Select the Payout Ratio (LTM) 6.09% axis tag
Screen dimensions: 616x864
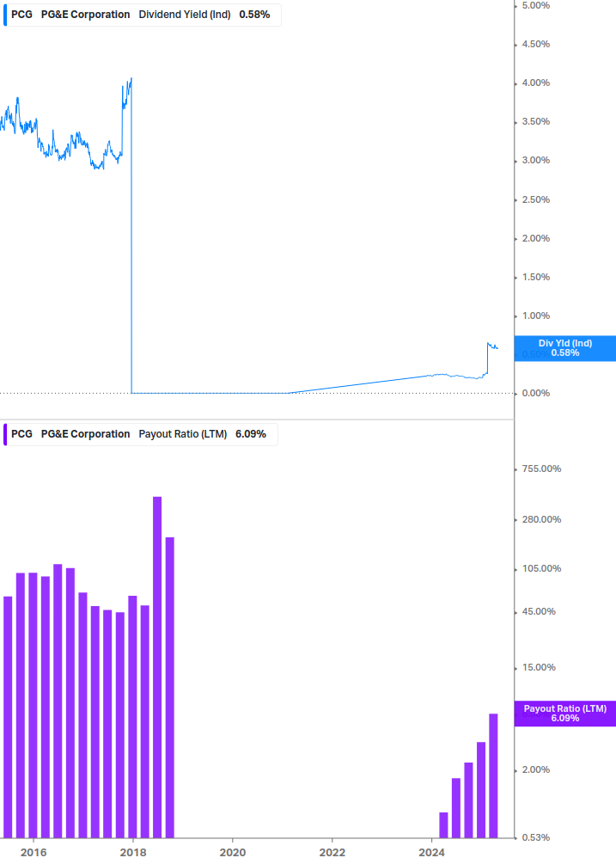[564, 714]
